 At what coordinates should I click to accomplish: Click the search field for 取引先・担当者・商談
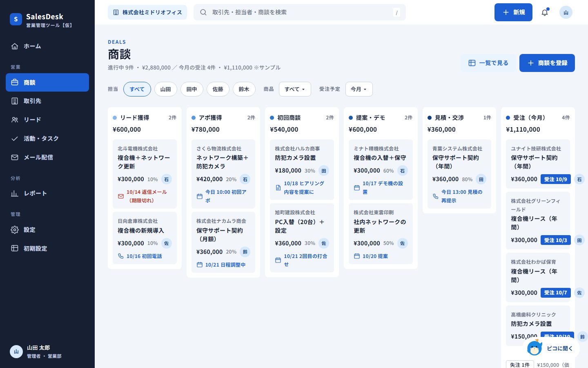pyautogui.click(x=300, y=12)
